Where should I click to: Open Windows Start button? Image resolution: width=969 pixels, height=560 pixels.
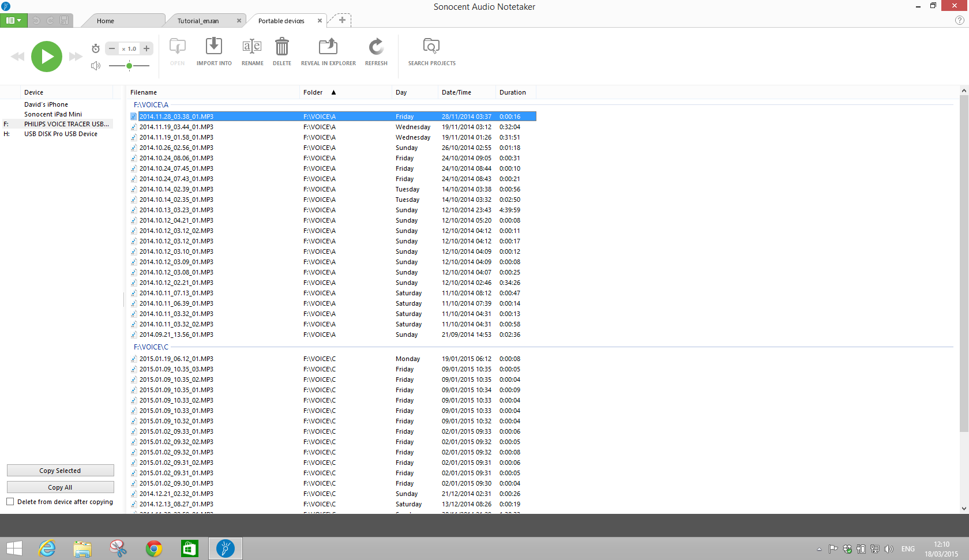pos(14,548)
